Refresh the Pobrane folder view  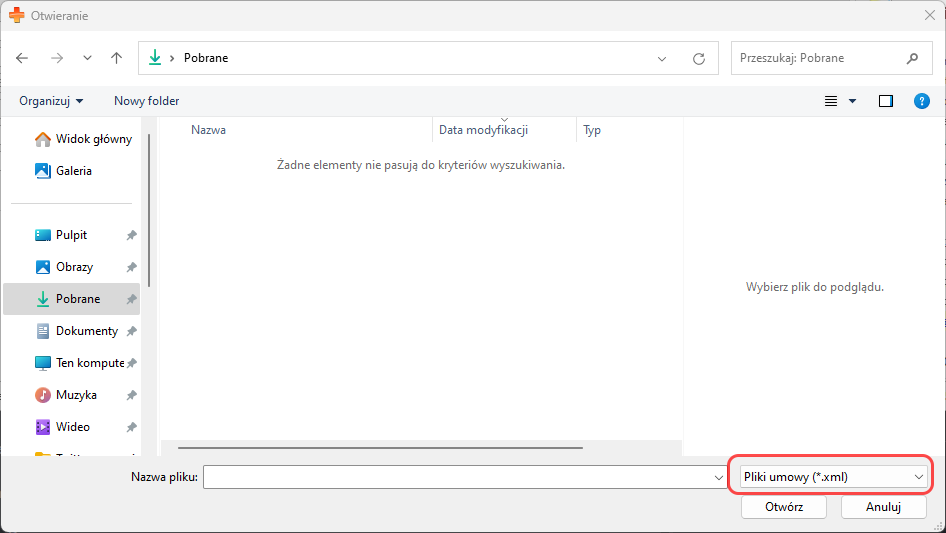coord(699,59)
